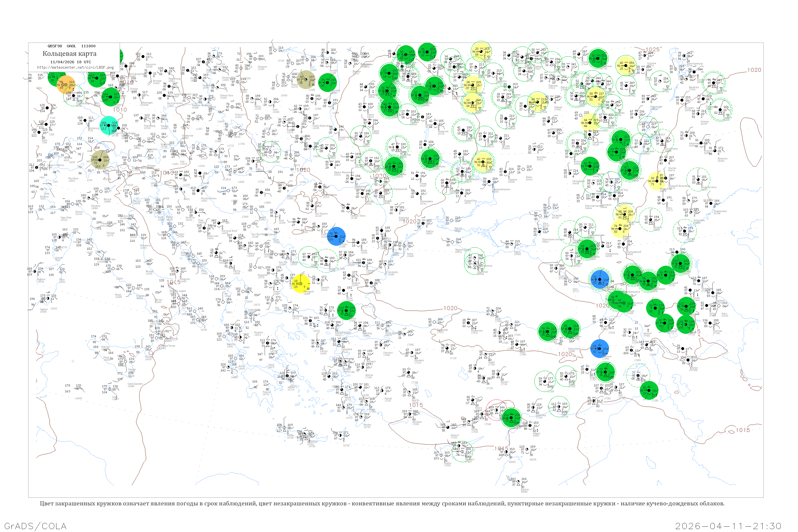Click the 1025 isobar label at top right
This screenshot has width=798, height=532.
pyautogui.click(x=652, y=49)
